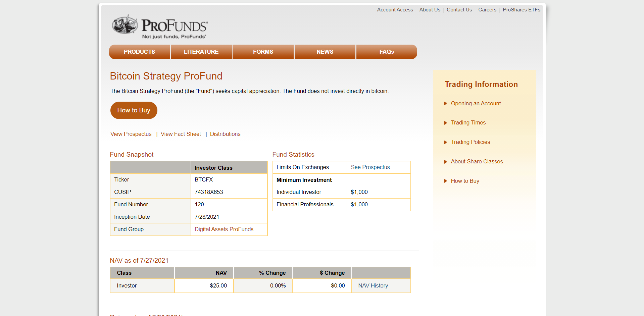Viewport: 644px width, 316px height.
Task: Click the Investor class row label
Action: tap(127, 286)
